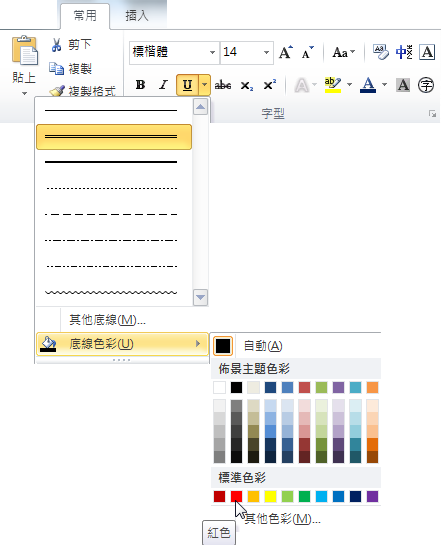Image resolution: width=441 pixels, height=545 pixels.
Task: Apply the text highlight color marker
Action: tap(333, 85)
